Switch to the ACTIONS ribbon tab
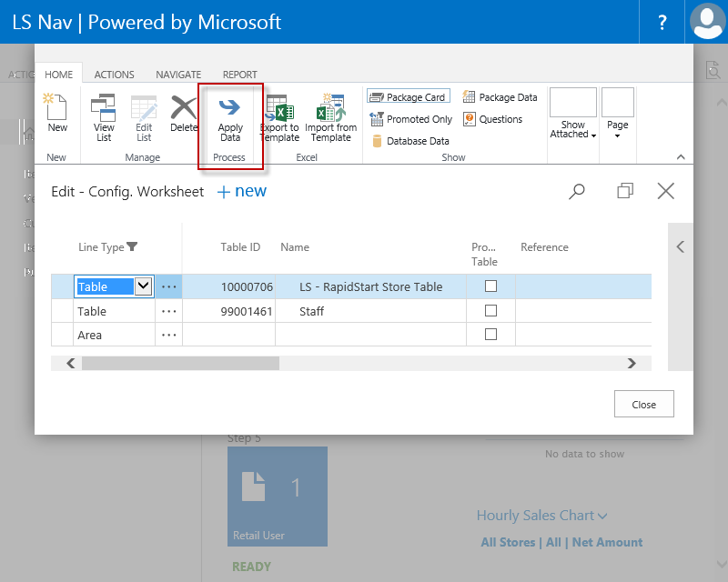 tap(114, 75)
